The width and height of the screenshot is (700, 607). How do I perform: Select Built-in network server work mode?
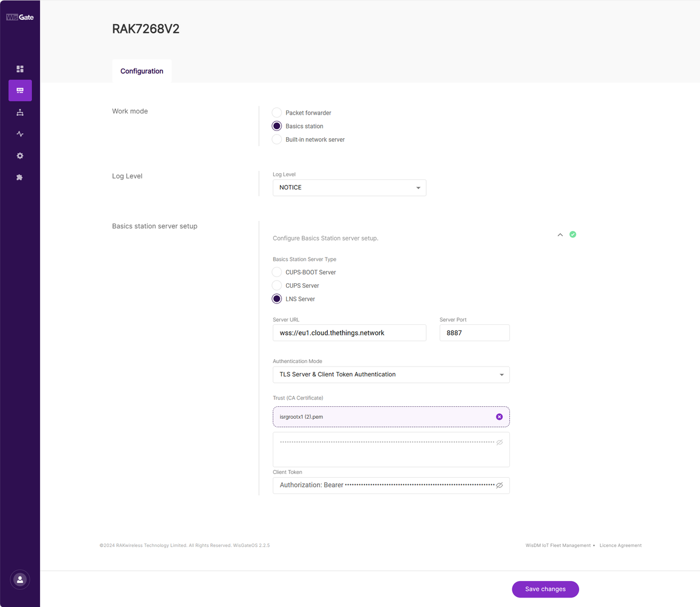point(277,139)
